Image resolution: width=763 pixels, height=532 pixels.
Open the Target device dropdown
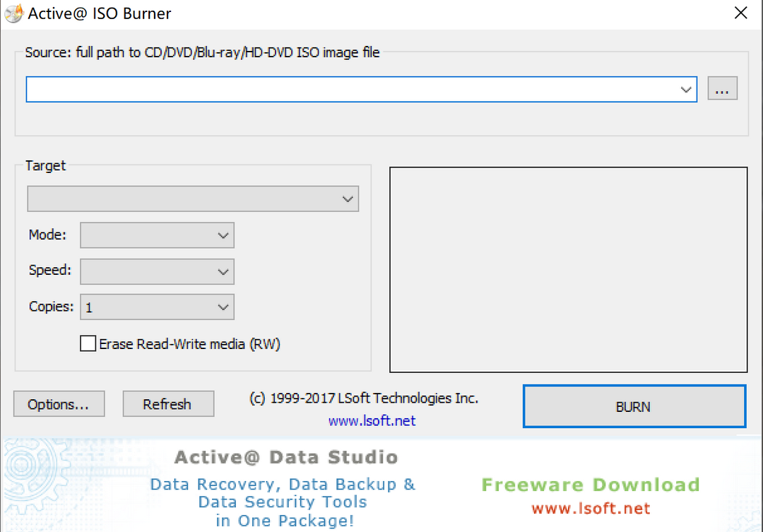(347, 199)
